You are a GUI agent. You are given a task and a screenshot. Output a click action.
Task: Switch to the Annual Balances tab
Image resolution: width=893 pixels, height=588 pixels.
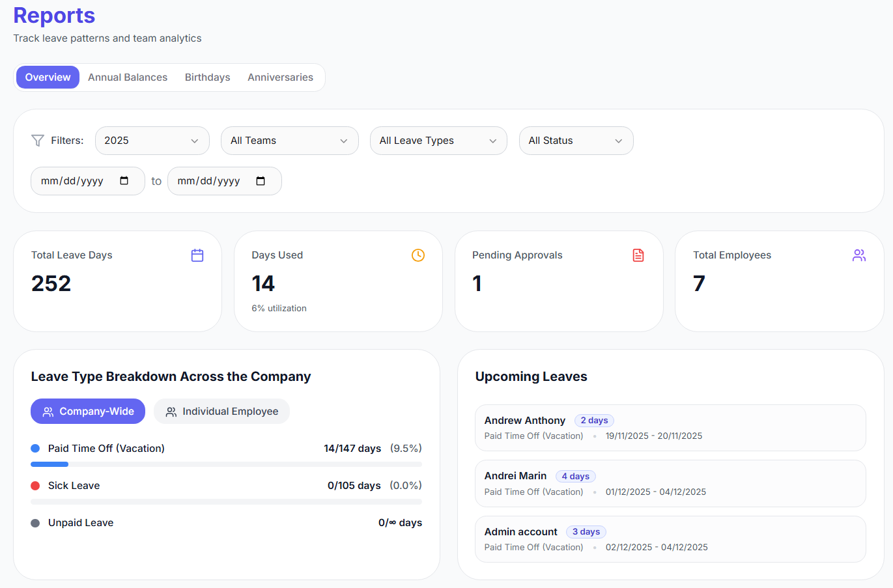coord(128,77)
